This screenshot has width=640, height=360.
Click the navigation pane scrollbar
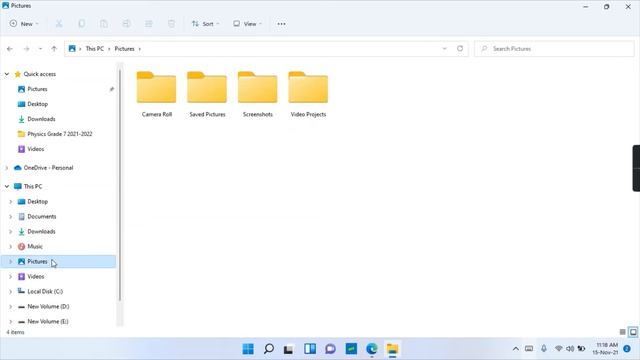[120, 186]
